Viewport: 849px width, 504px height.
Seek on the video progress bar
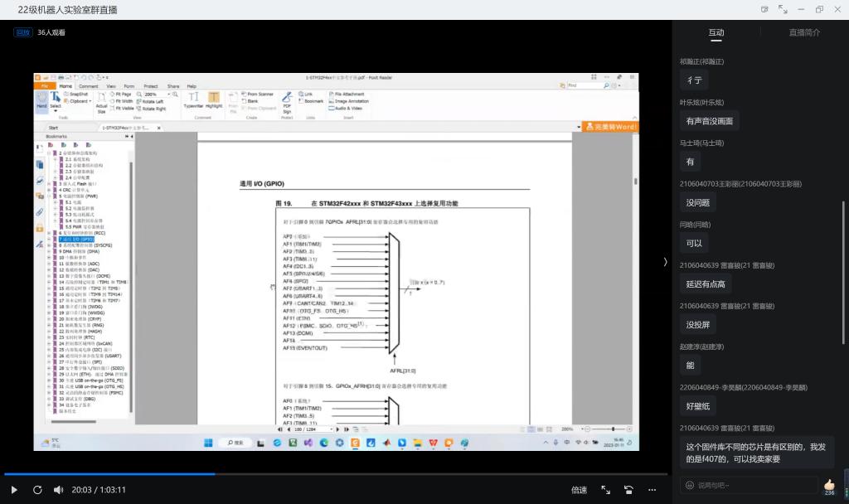click(x=332, y=474)
